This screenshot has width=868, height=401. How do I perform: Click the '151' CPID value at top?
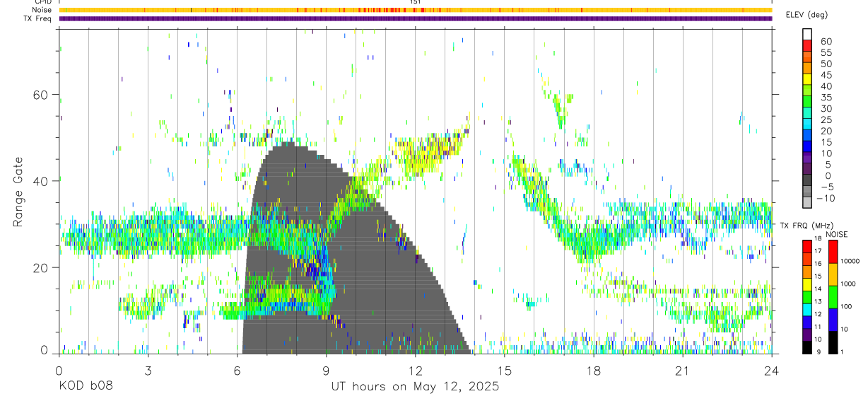(416, 3)
